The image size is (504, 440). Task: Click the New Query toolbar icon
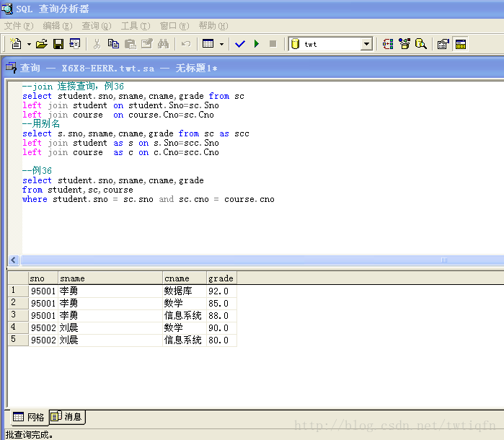(x=16, y=44)
